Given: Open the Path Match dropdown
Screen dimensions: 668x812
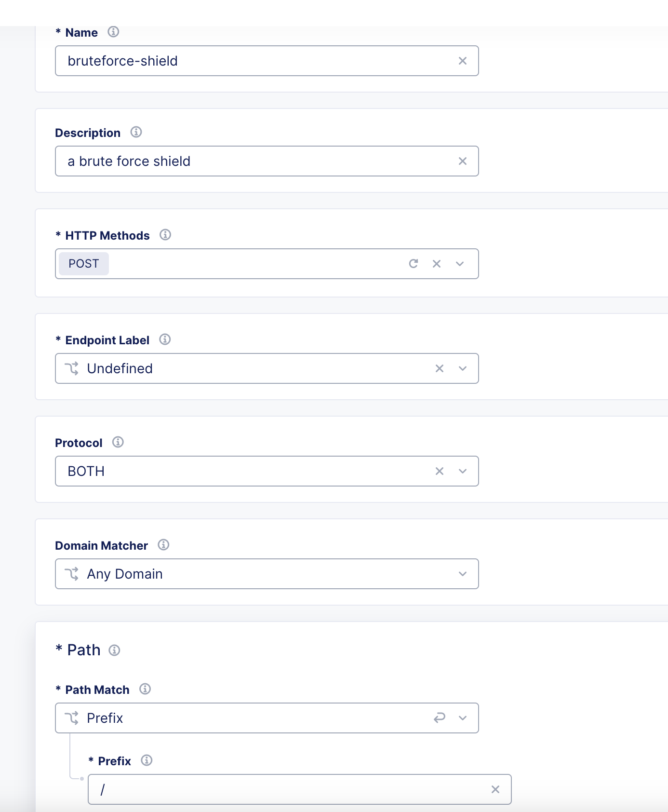Looking at the screenshot, I should (462, 718).
